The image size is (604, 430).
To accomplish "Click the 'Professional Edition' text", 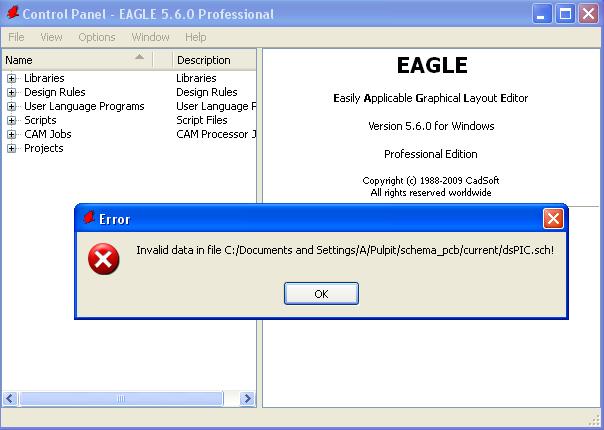I will 431,154.
